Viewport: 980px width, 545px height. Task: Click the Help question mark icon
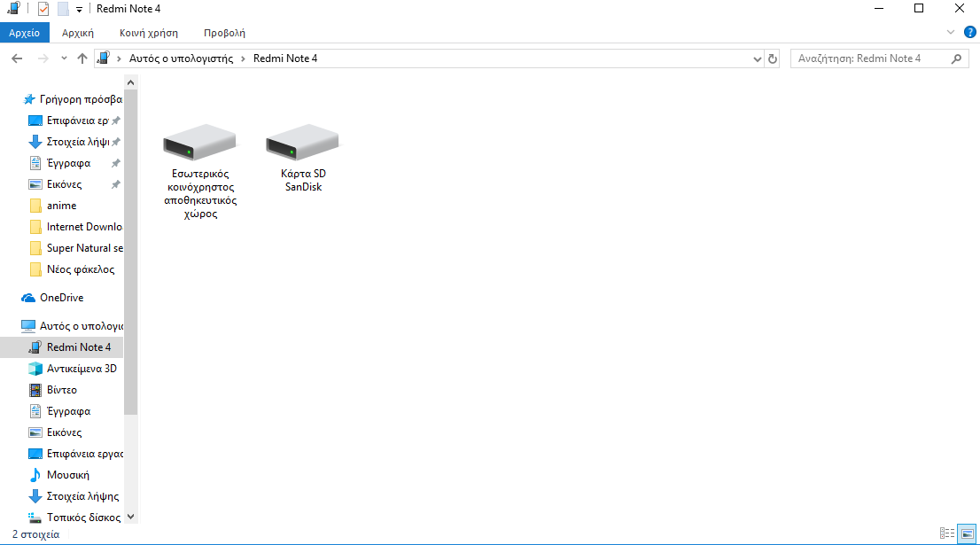pyautogui.click(x=969, y=33)
